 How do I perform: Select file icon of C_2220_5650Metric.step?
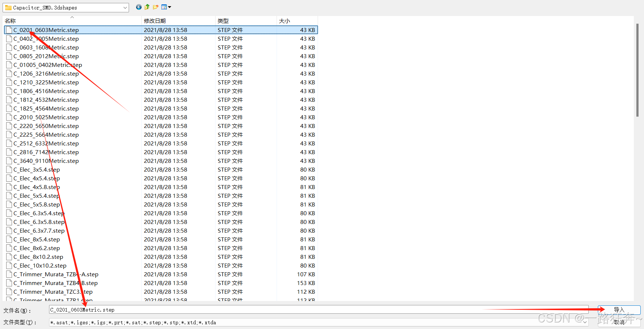pos(9,126)
